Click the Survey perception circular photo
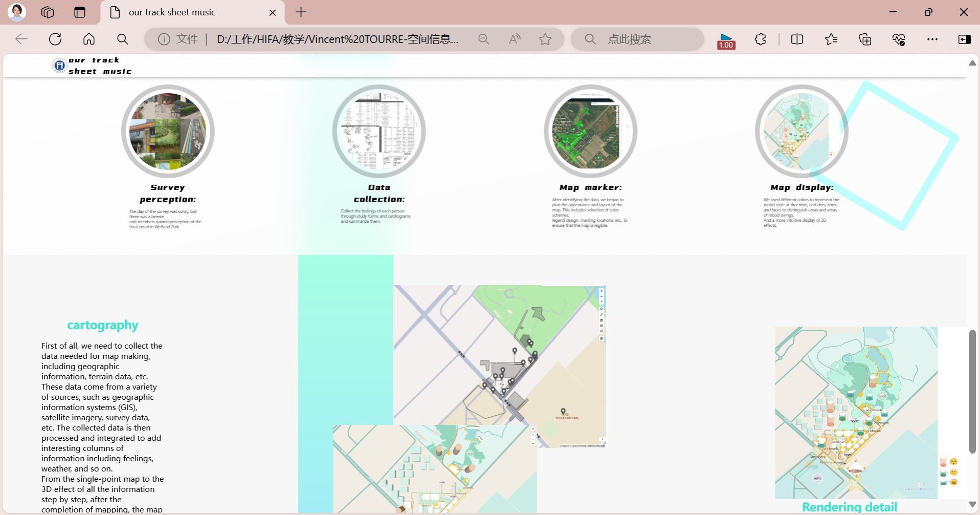 point(168,131)
